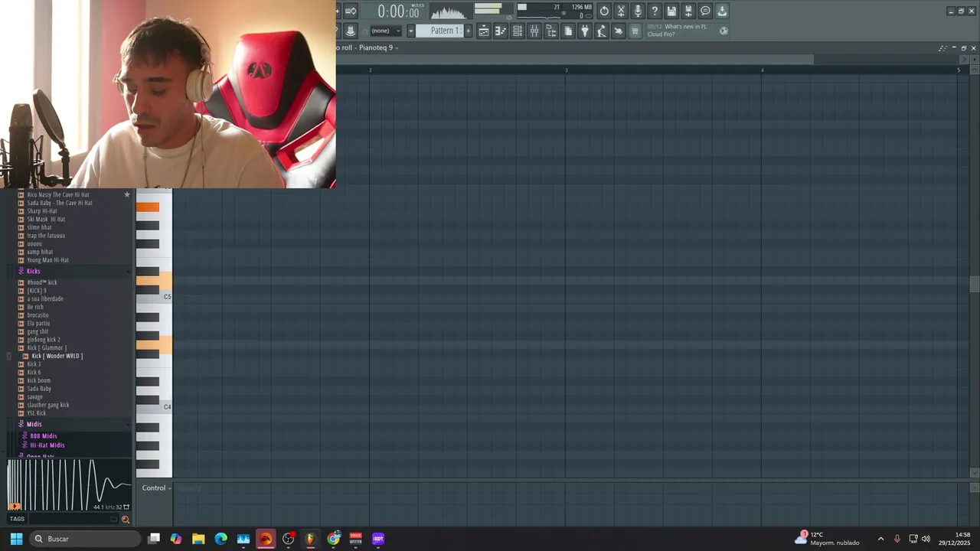The width and height of the screenshot is (980, 551).
Task: Click the microphone one-click recording icon
Action: (x=638, y=11)
